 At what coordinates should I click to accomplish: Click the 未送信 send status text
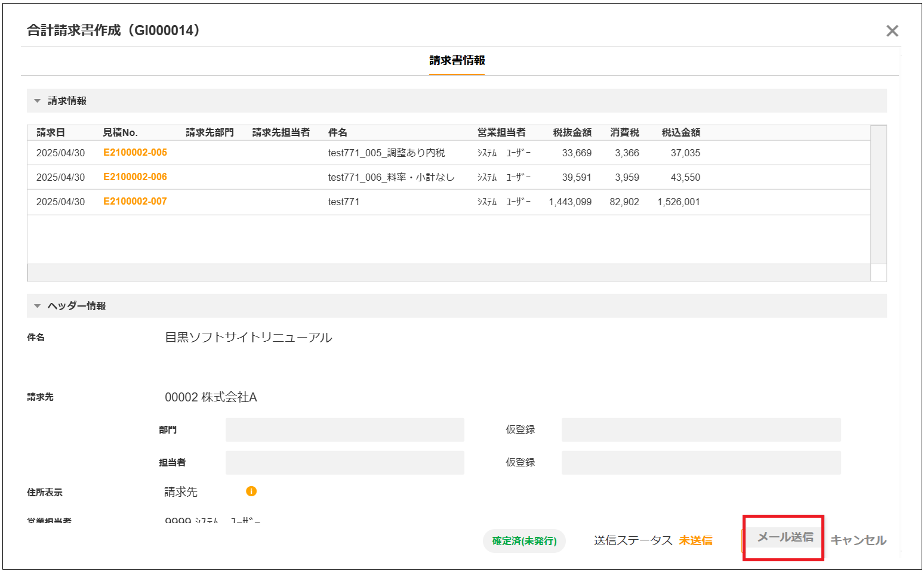click(x=695, y=540)
